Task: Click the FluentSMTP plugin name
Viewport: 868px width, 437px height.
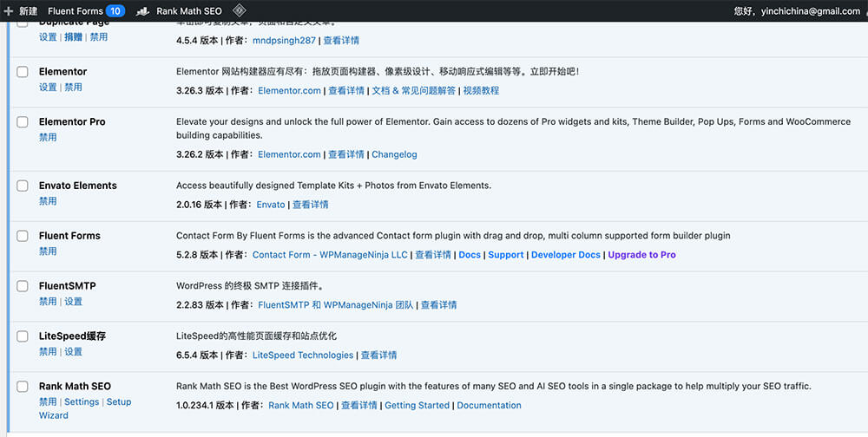Action: [67, 286]
